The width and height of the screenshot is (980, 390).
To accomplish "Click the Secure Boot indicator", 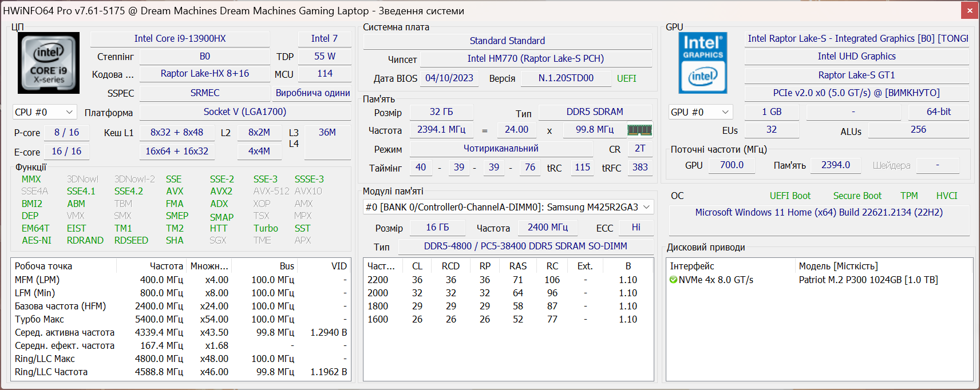I will 857,196.
